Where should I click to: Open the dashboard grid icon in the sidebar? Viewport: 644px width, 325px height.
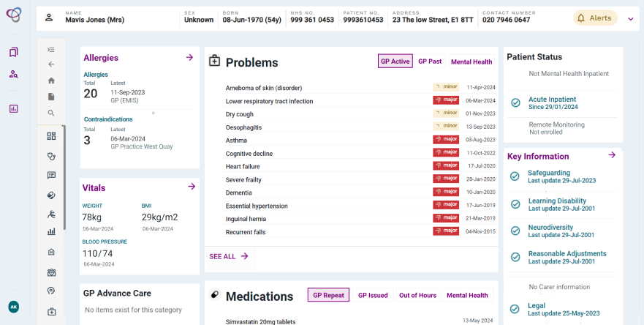pyautogui.click(x=51, y=136)
